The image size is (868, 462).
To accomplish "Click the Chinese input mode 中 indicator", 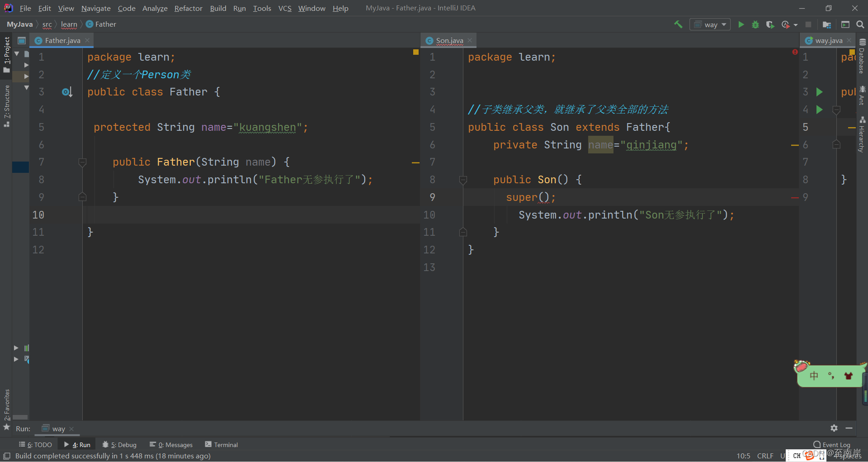I will [814, 376].
